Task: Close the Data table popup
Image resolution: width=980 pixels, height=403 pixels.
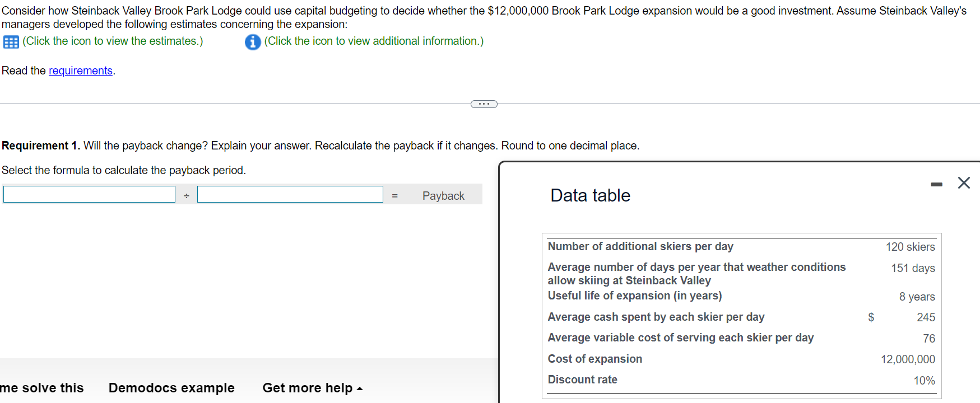Action: 964,183
